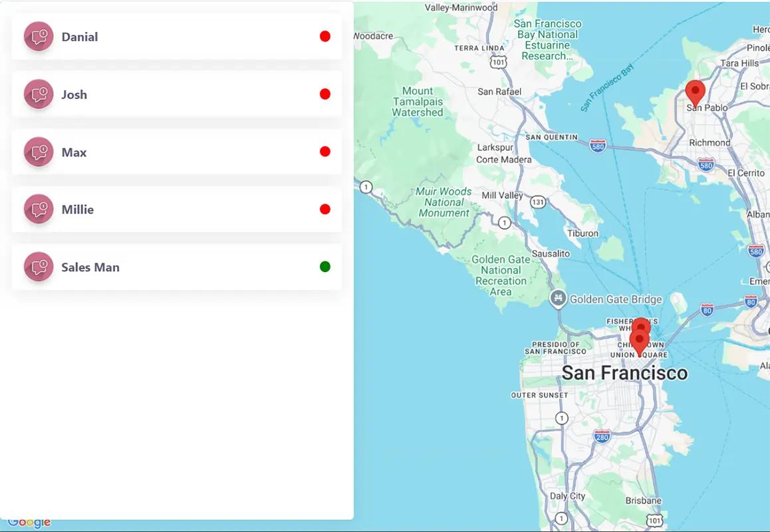The image size is (770, 532).
Task: Click the Richmond map label
Action: point(709,142)
